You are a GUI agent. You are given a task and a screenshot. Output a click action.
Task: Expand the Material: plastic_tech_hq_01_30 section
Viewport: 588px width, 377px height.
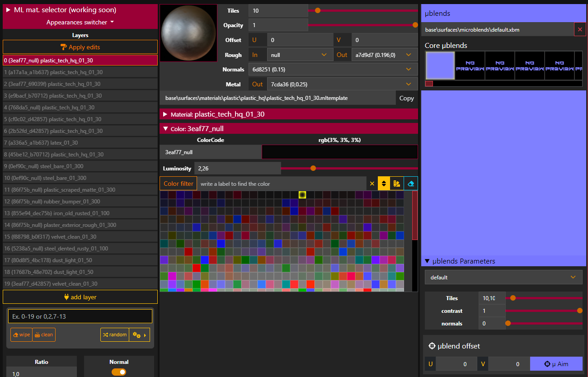pos(165,114)
